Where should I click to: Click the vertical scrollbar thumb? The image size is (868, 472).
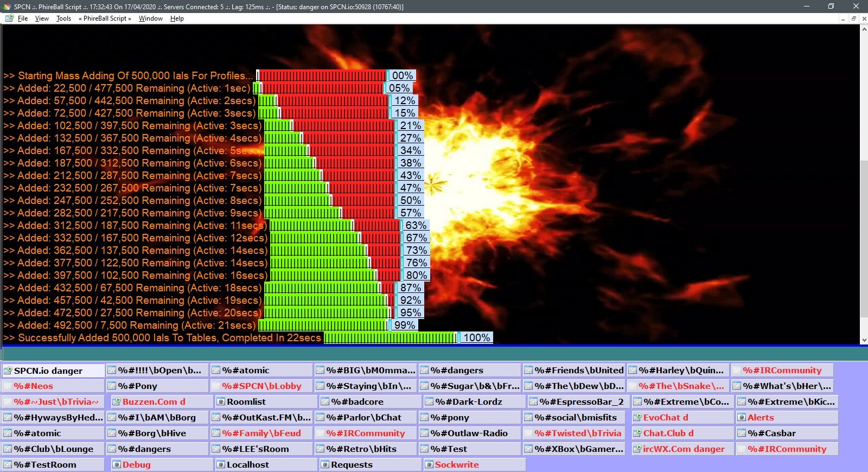(864, 239)
